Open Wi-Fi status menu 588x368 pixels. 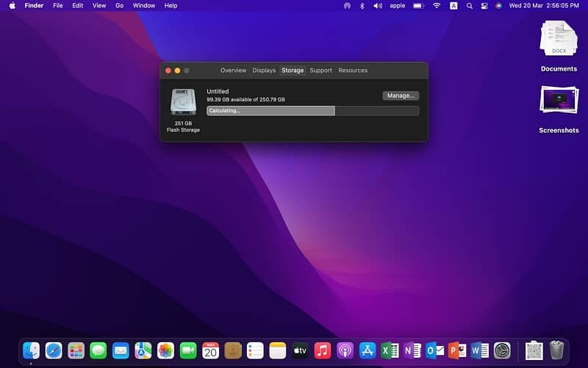tap(437, 6)
